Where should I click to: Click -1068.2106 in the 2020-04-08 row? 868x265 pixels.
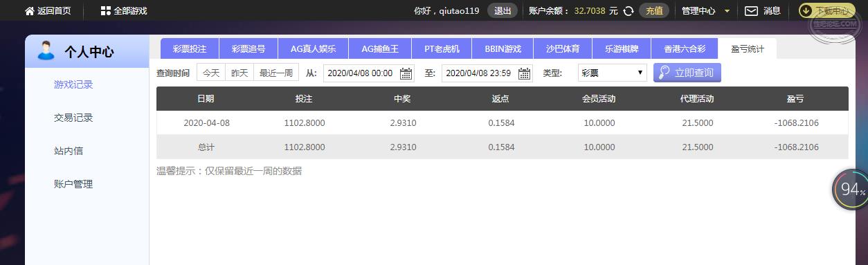tap(797, 122)
